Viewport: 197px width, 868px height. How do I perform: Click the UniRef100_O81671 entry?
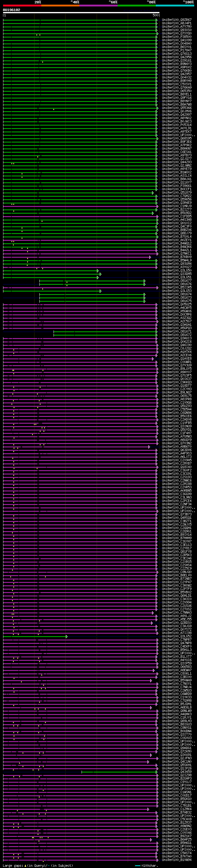(177, 331)
